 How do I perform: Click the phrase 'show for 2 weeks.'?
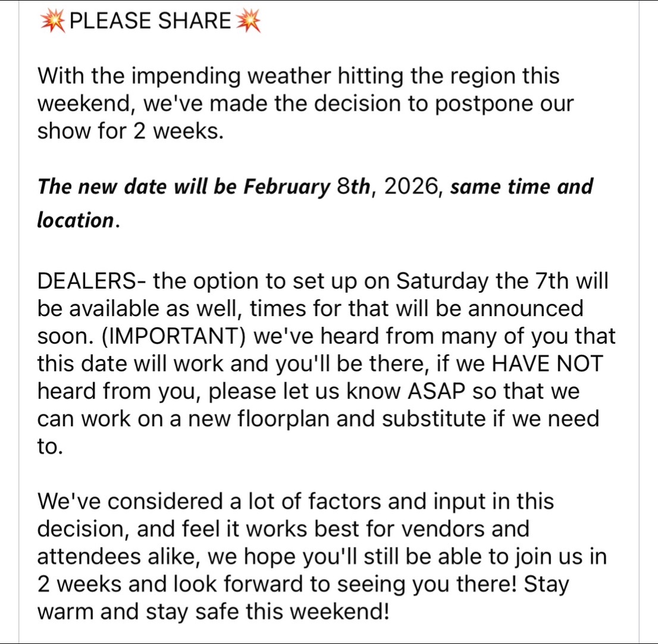point(130,131)
